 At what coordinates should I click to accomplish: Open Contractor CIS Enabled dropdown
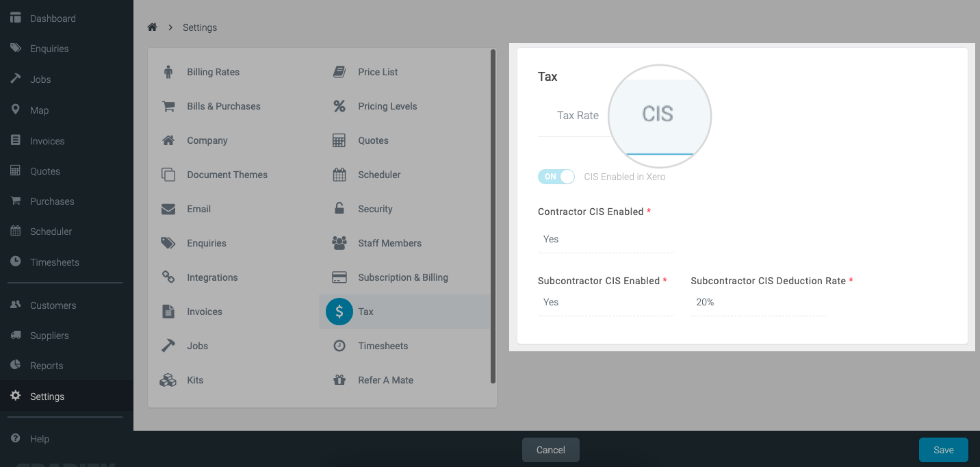[x=605, y=240]
